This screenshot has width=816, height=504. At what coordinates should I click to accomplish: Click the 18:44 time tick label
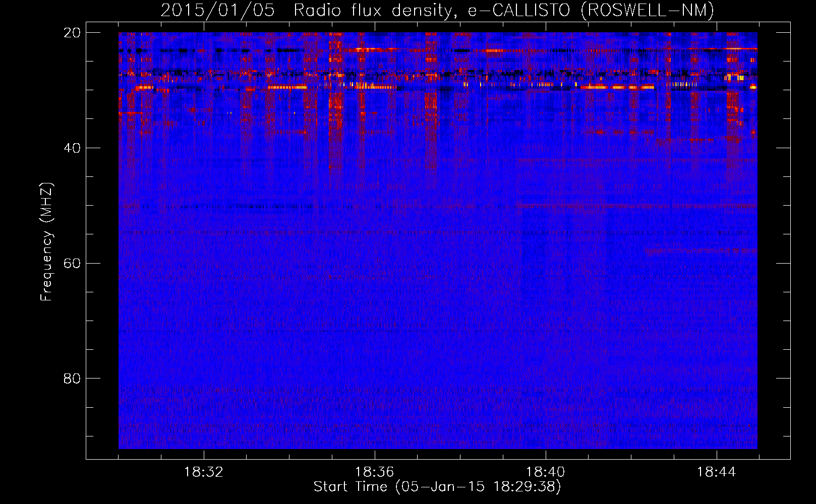click(716, 472)
